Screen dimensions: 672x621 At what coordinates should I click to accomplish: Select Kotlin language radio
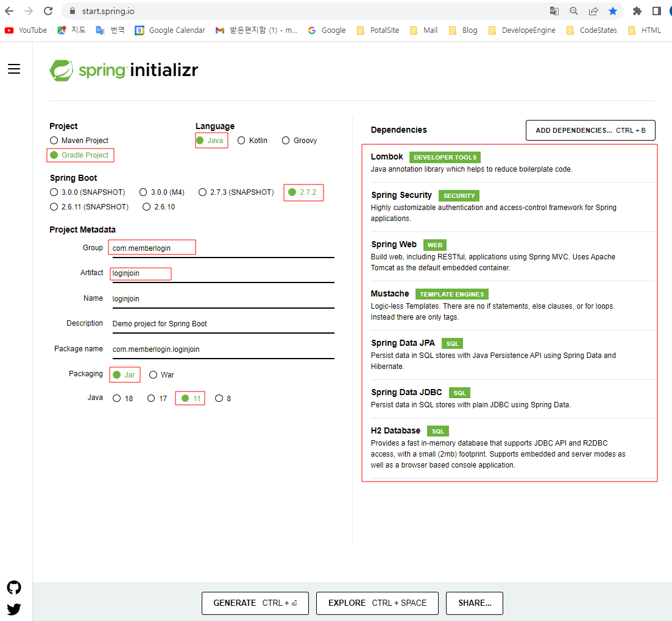(252, 141)
